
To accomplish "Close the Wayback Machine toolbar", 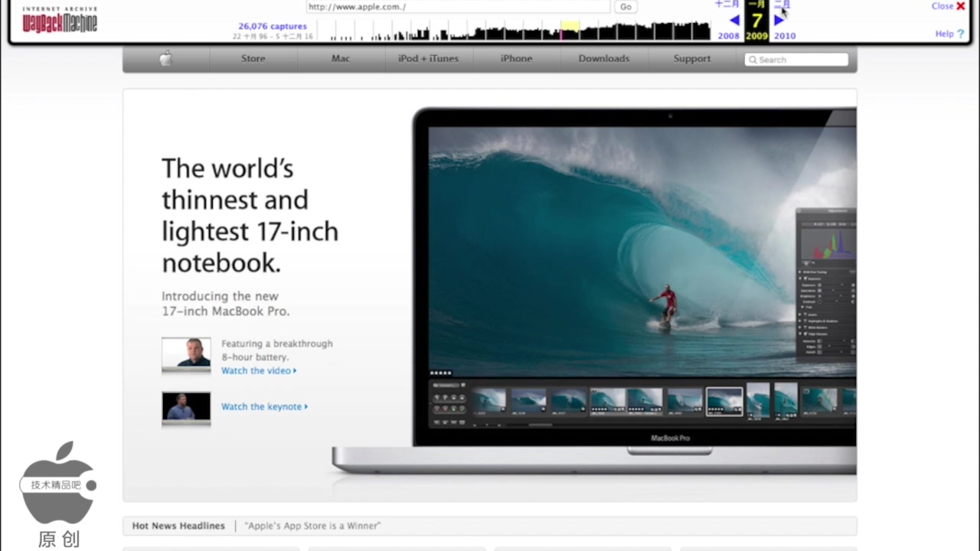I will point(948,6).
